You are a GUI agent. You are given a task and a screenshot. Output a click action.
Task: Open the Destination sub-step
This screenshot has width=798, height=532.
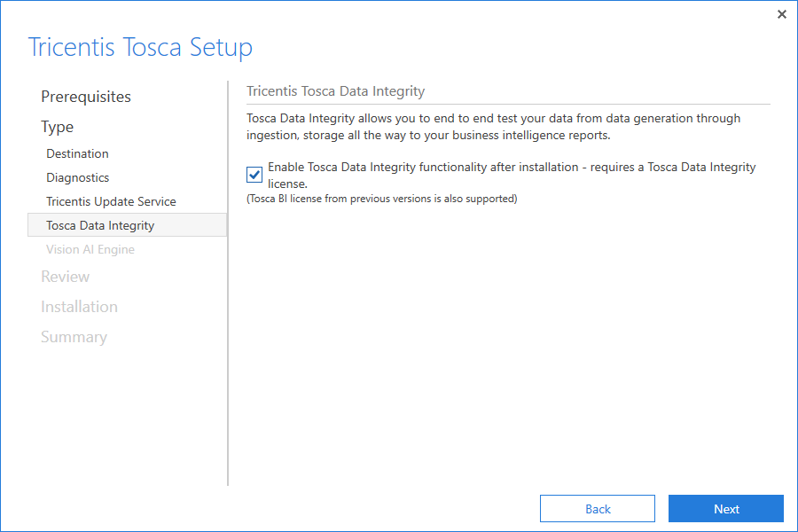point(78,153)
